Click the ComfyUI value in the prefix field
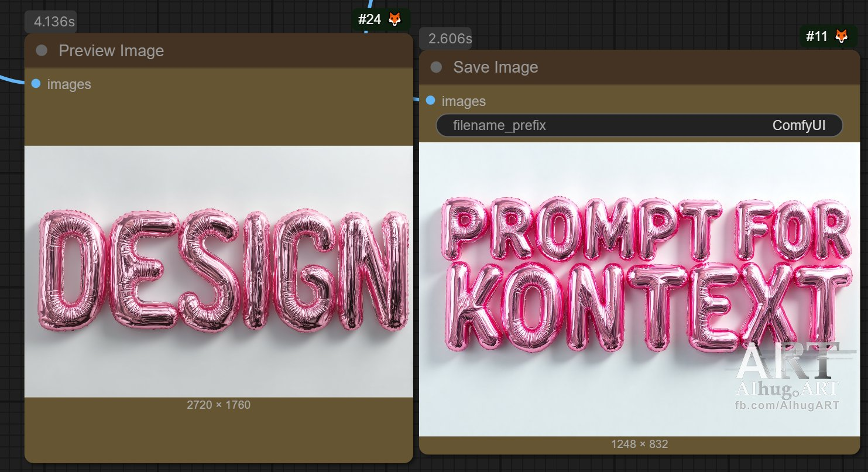 (798, 125)
